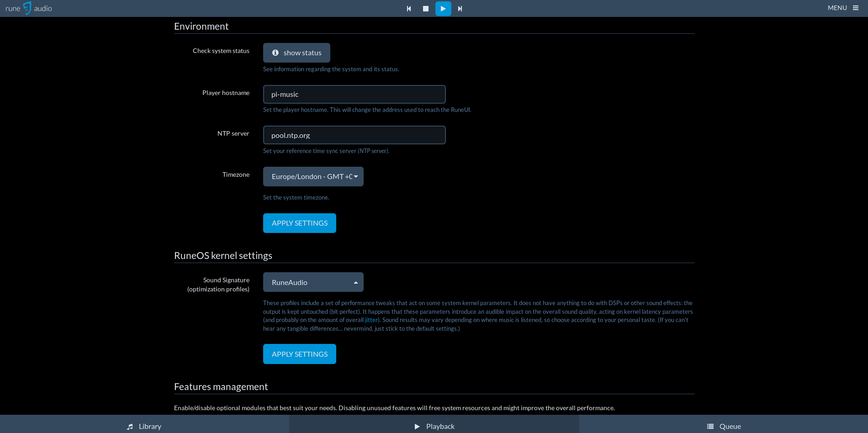This screenshot has height=433, width=868.
Task: Click the "NTP server" field label
Action: click(x=233, y=133)
